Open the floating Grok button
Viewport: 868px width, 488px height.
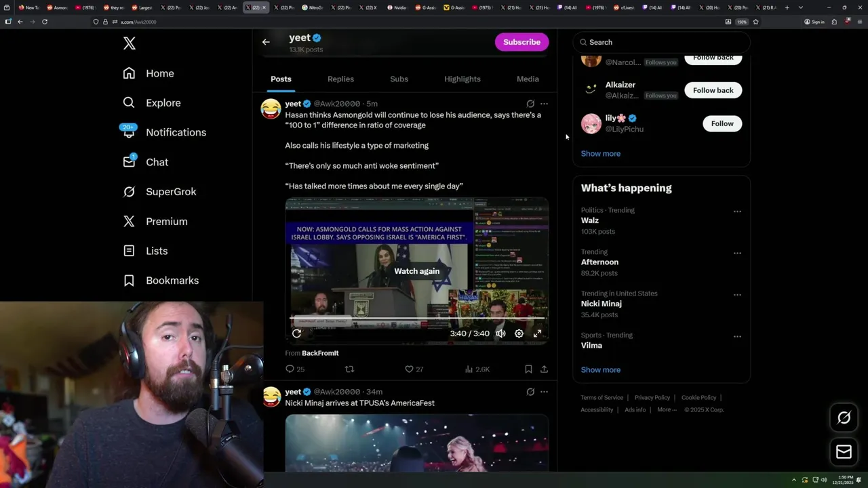click(x=844, y=418)
